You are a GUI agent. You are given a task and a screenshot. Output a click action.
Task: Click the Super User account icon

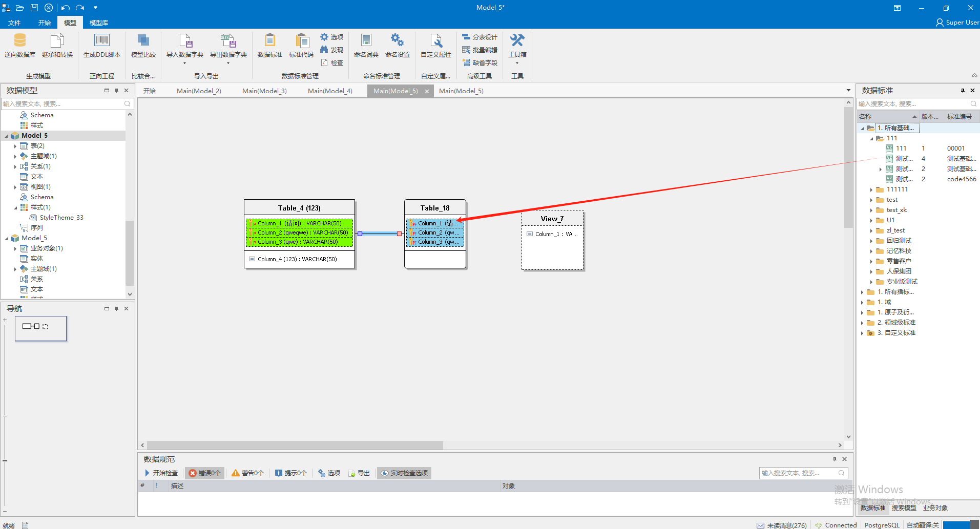(x=940, y=23)
